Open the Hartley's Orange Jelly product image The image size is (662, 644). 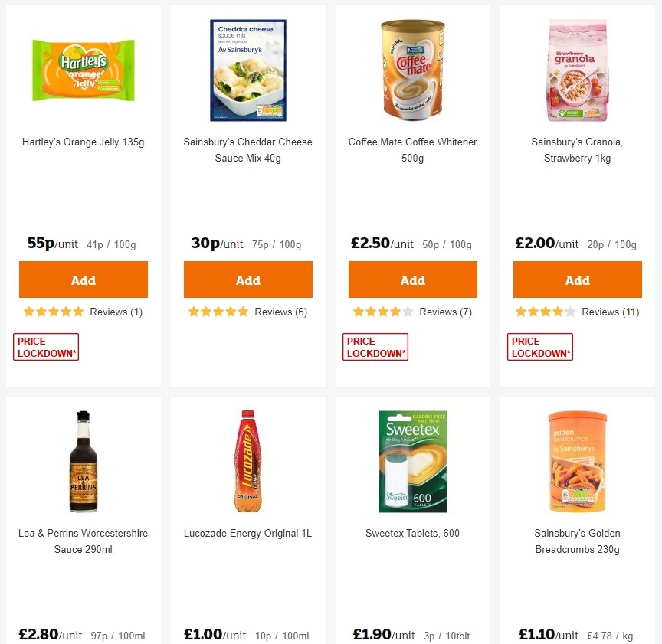83,70
